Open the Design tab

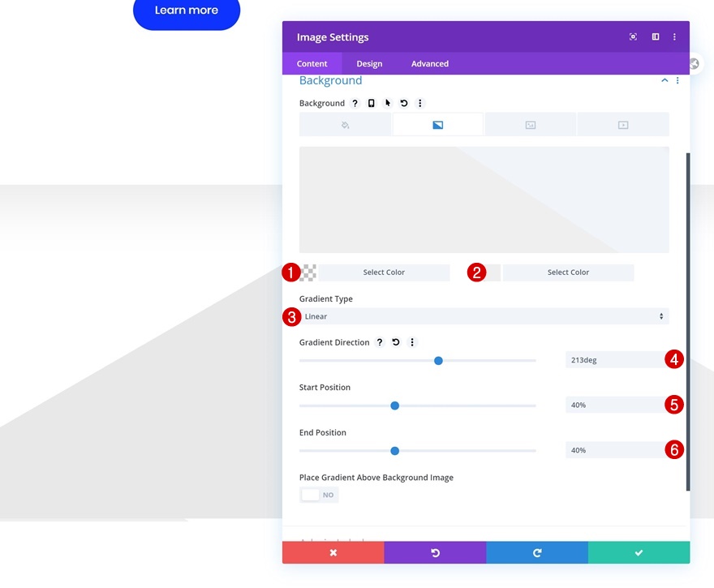369,64
